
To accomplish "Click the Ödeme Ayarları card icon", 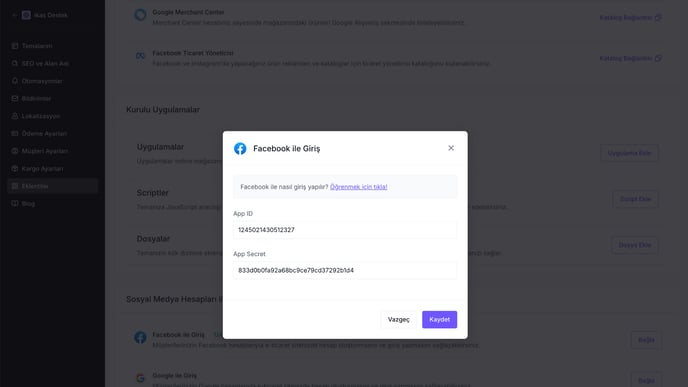I will (x=15, y=133).
